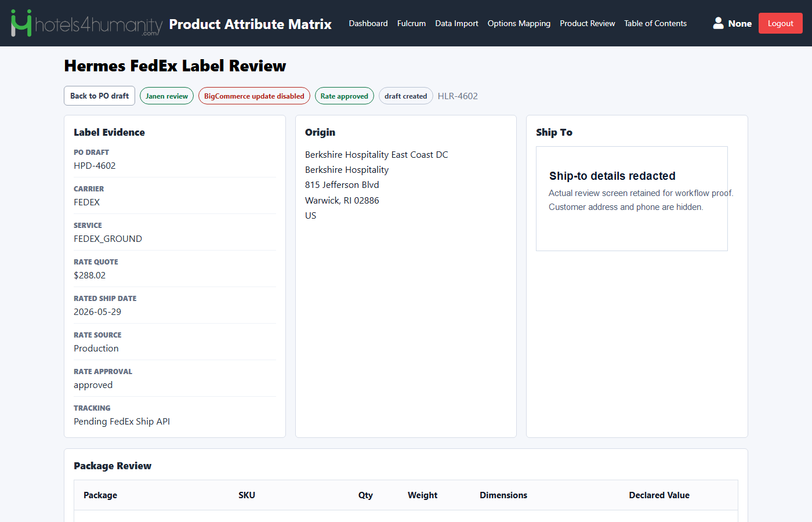The width and height of the screenshot is (812, 522).
Task: Click the Rate approved badge
Action: point(345,96)
